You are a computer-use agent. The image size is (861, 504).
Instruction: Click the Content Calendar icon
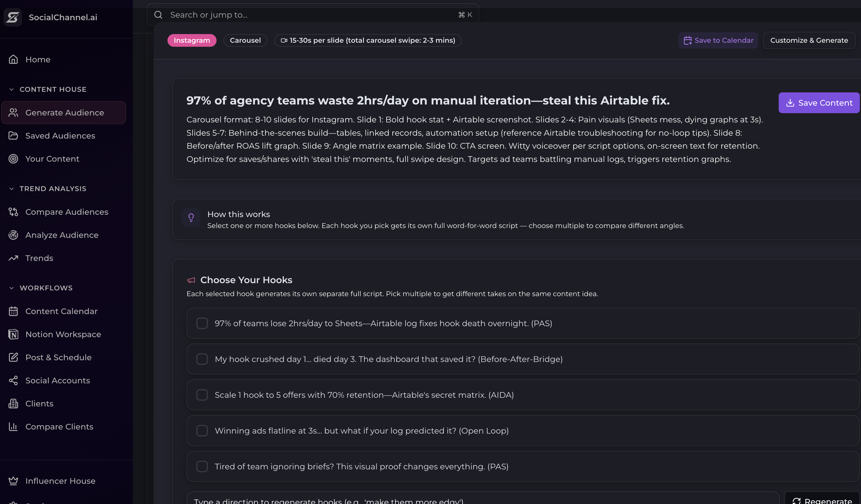[x=13, y=311]
